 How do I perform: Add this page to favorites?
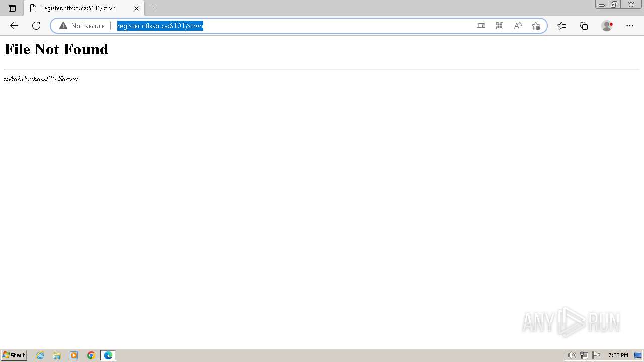tap(536, 26)
